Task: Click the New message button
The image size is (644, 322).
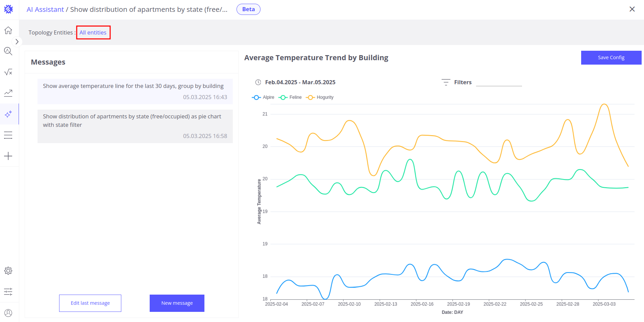Action: tap(177, 303)
